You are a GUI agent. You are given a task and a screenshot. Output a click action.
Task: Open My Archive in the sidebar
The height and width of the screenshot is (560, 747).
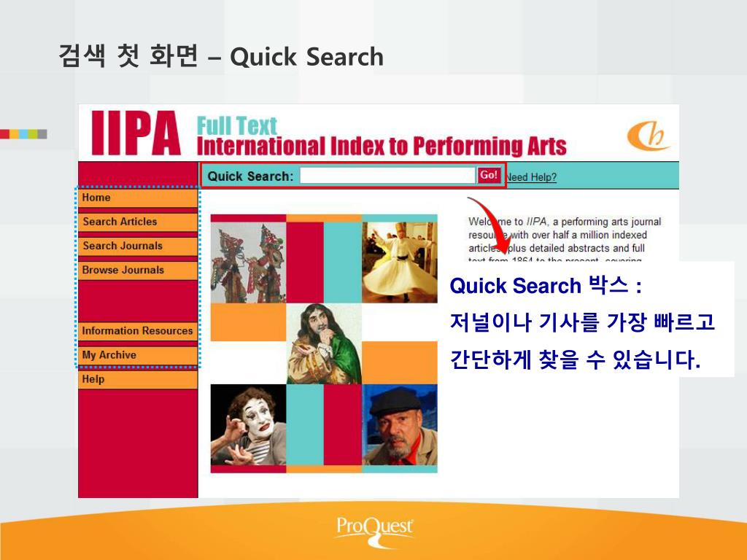[138, 355]
